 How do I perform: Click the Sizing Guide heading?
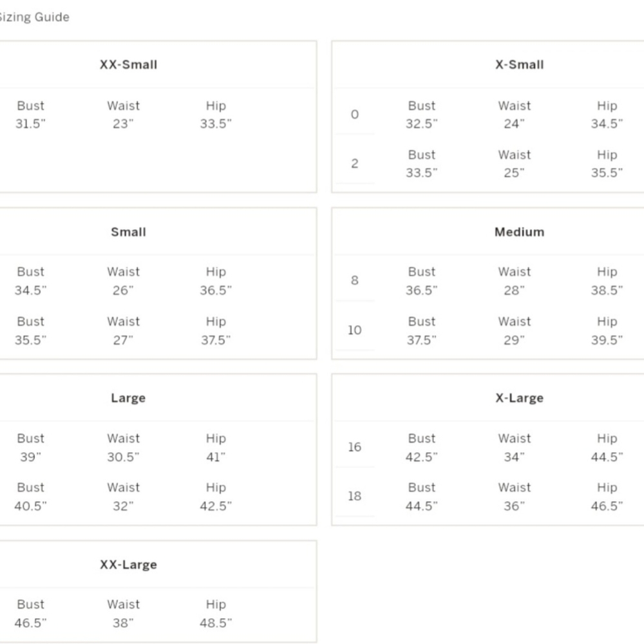34,17
